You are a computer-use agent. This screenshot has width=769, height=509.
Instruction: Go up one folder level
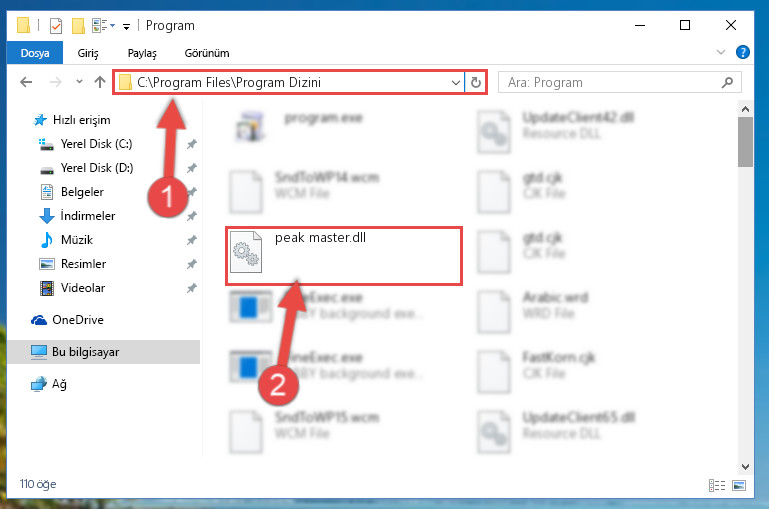coord(100,82)
